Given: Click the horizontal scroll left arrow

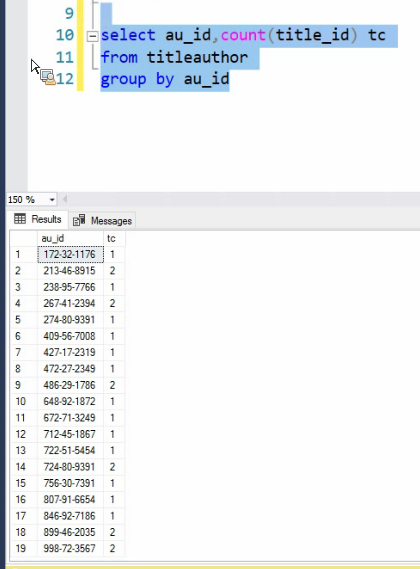Looking at the screenshot, I should 65,199.
